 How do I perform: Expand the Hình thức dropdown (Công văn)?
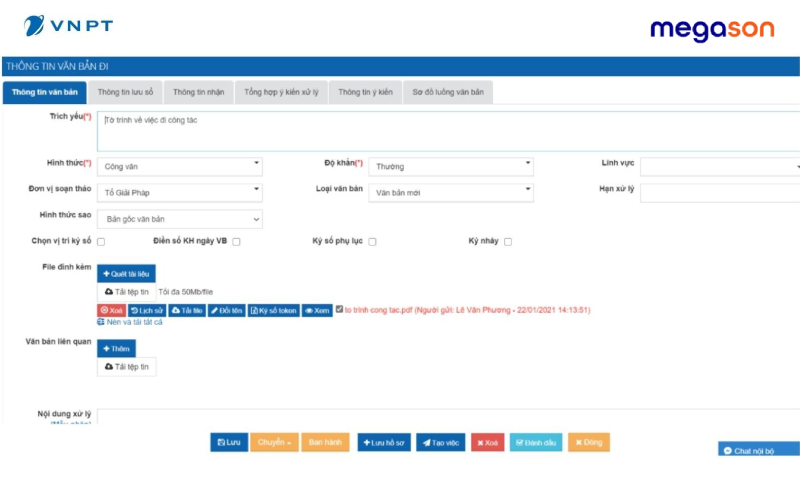(180, 167)
